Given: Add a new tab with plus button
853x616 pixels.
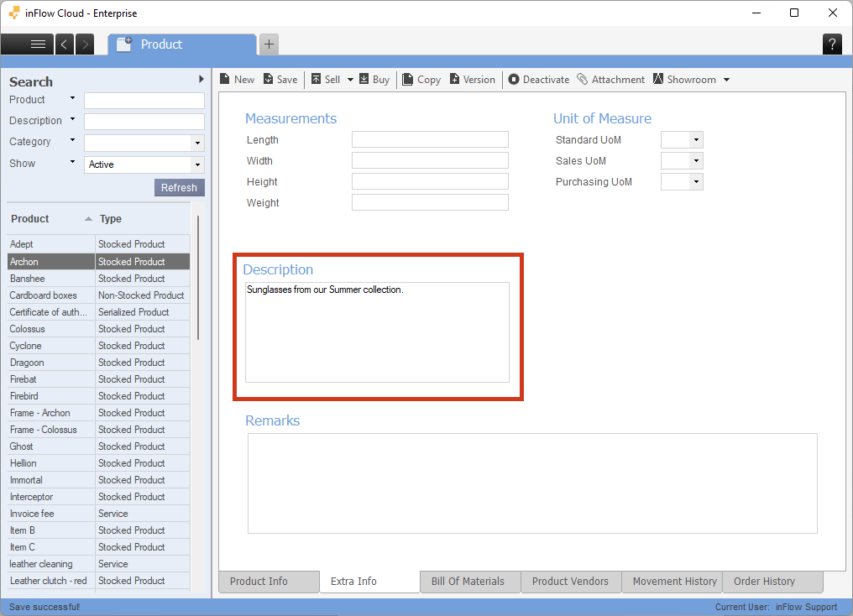Looking at the screenshot, I should [x=269, y=44].
